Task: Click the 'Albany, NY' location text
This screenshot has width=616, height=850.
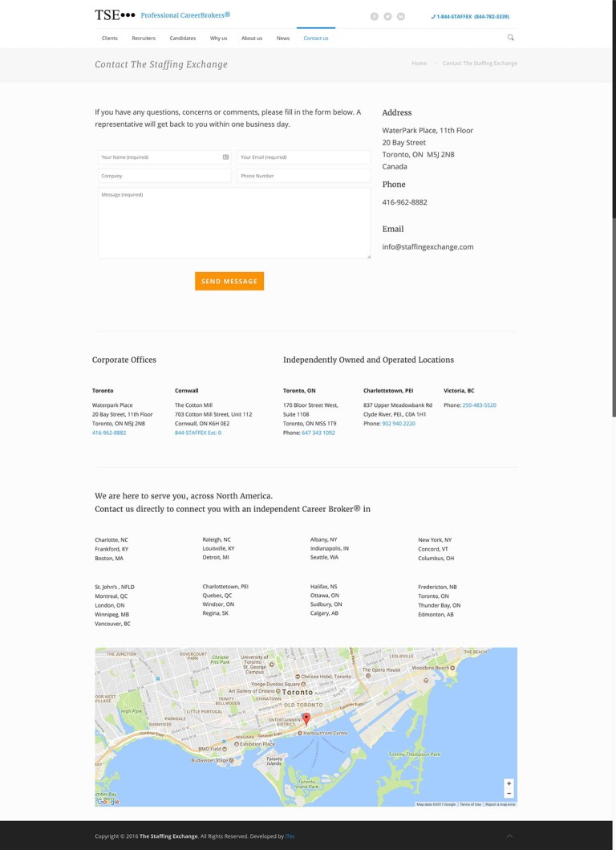Action: pos(323,539)
